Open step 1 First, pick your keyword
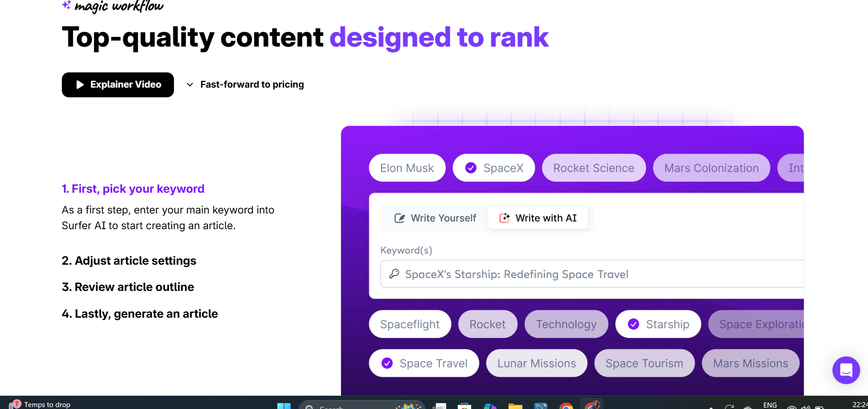Image resolution: width=868 pixels, height=409 pixels. [x=133, y=189]
